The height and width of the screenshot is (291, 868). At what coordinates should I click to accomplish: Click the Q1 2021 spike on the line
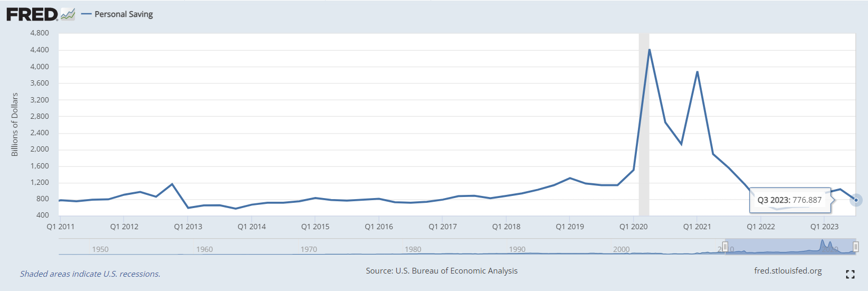coord(697,72)
